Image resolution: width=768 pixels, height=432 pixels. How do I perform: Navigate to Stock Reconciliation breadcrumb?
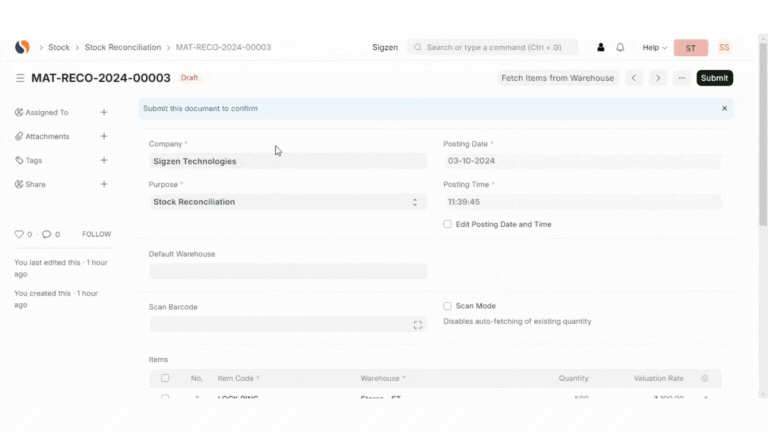[x=122, y=47]
